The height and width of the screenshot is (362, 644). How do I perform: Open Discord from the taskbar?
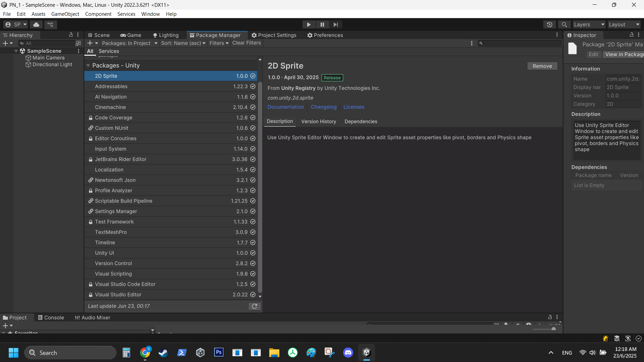point(348,353)
